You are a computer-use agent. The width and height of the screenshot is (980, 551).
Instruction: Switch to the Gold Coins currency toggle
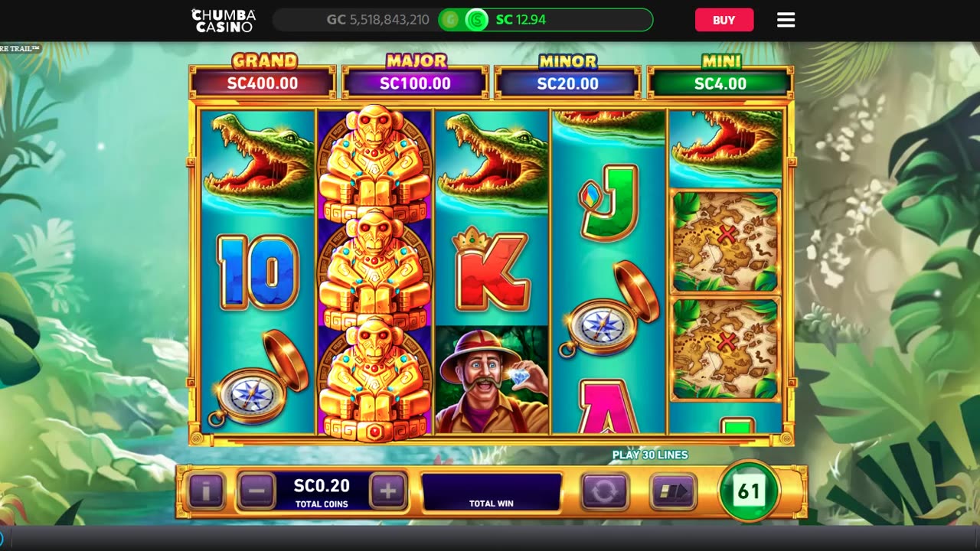click(x=450, y=20)
